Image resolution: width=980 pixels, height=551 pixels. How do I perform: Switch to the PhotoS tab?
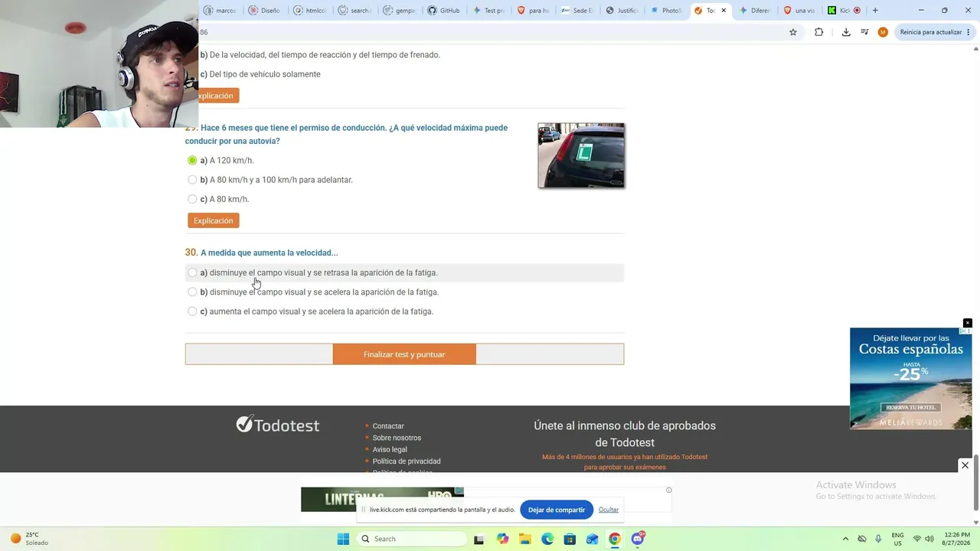pyautogui.click(x=666, y=11)
